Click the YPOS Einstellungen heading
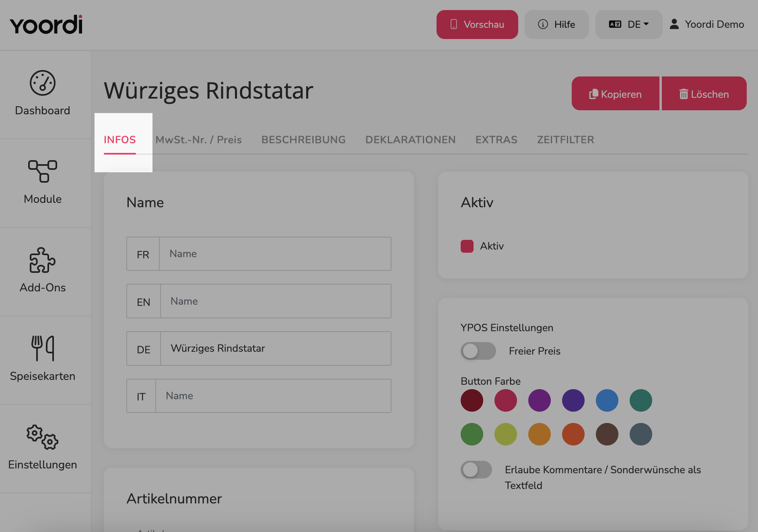This screenshot has height=532, width=758. pyautogui.click(x=507, y=328)
